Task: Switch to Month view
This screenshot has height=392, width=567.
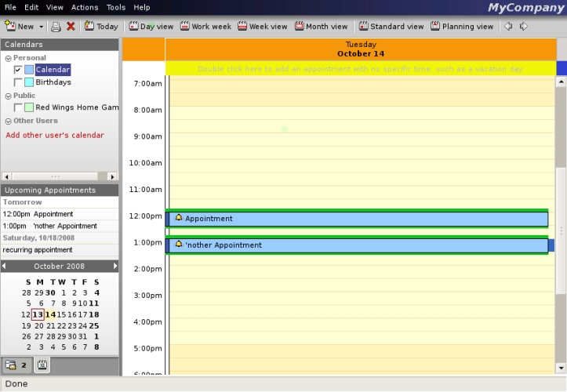Action: click(x=322, y=27)
